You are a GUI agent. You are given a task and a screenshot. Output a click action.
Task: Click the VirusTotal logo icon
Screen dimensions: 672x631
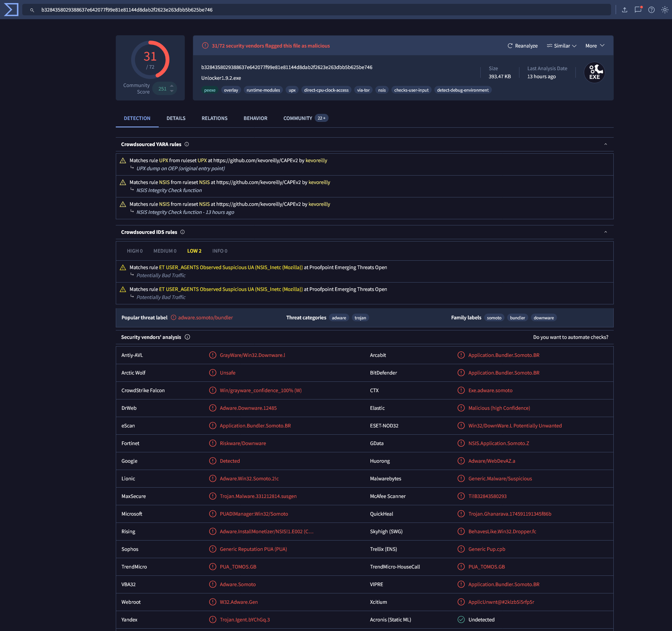(11, 10)
